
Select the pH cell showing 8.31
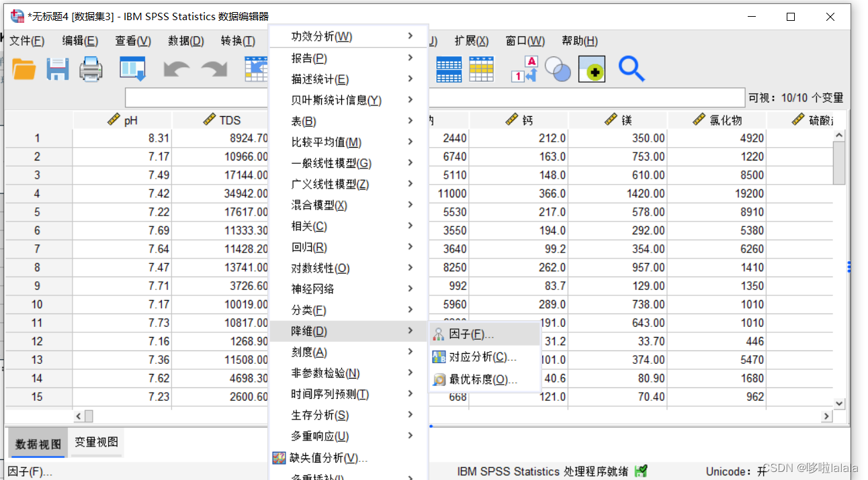coord(122,138)
